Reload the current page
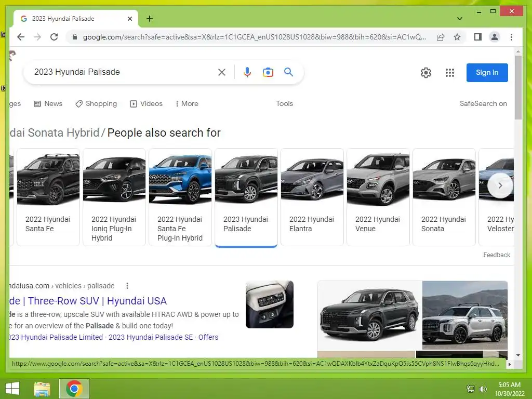Image resolution: width=532 pixels, height=399 pixels. click(x=54, y=37)
